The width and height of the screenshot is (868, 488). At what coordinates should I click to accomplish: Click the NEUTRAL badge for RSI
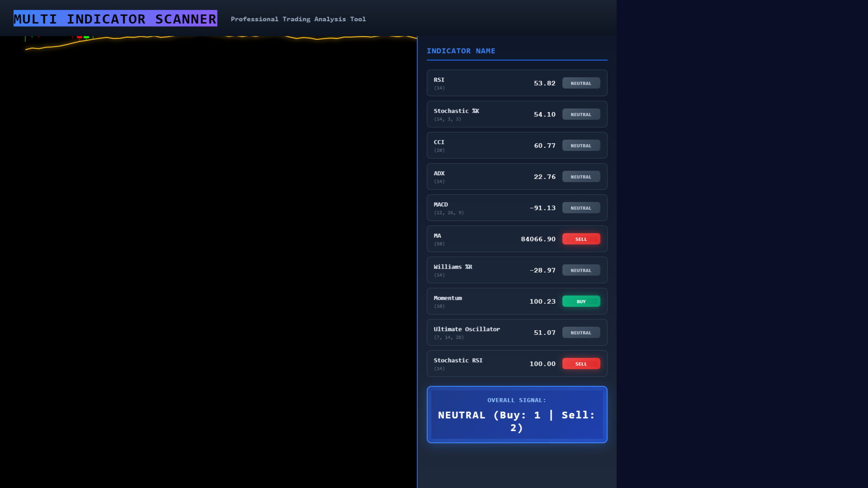[x=581, y=83]
